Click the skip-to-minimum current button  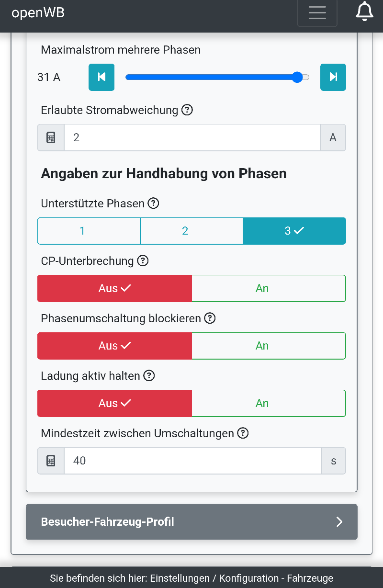click(x=101, y=77)
